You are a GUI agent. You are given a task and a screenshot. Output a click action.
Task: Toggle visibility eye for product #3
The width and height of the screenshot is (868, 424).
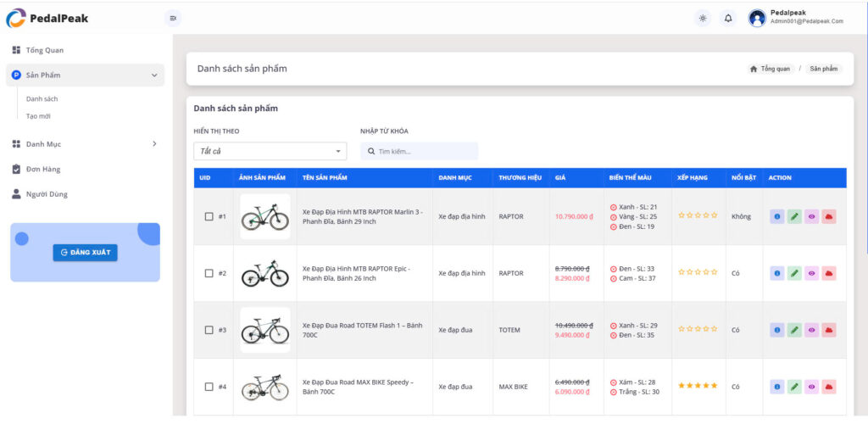tap(811, 330)
